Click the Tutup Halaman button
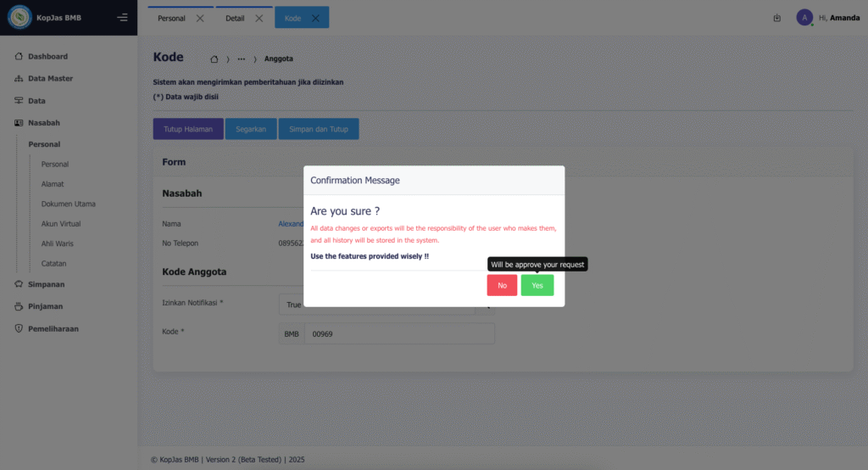 (x=188, y=130)
